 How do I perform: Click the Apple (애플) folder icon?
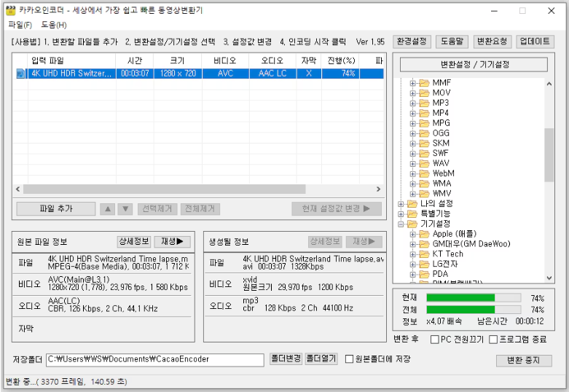coord(424,234)
